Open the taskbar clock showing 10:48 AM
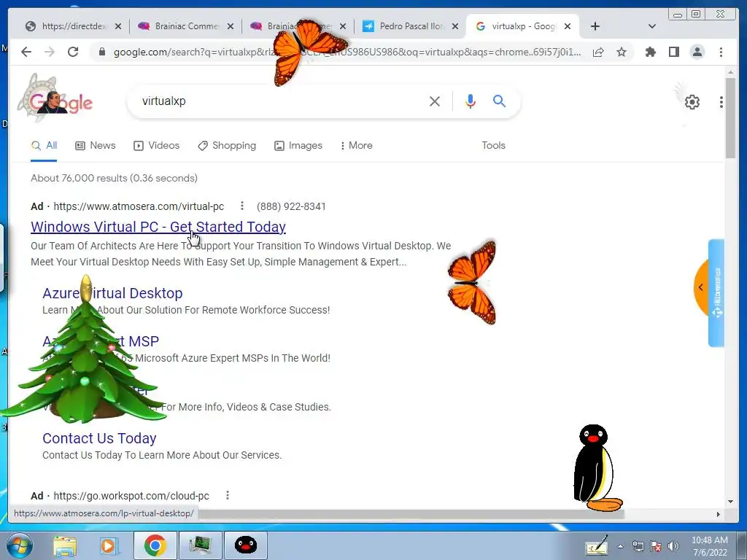The image size is (747, 560). (x=709, y=546)
